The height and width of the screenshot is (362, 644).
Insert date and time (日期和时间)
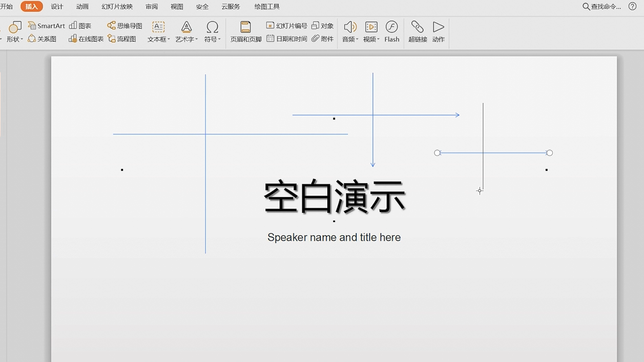click(286, 39)
